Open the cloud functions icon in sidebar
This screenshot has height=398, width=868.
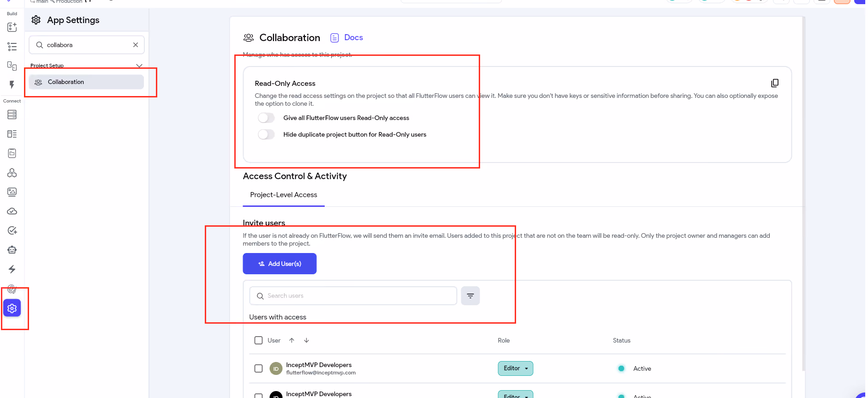tap(12, 211)
